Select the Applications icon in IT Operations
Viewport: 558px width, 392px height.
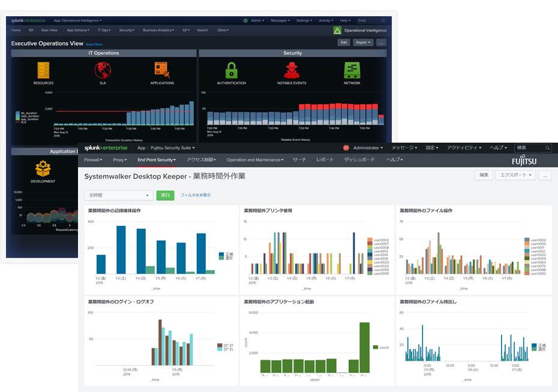pos(162,70)
